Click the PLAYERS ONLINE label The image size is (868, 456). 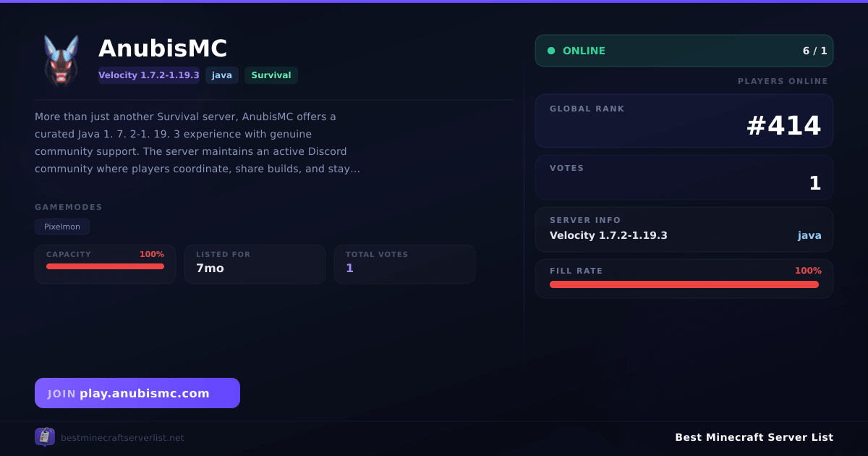[783, 81]
